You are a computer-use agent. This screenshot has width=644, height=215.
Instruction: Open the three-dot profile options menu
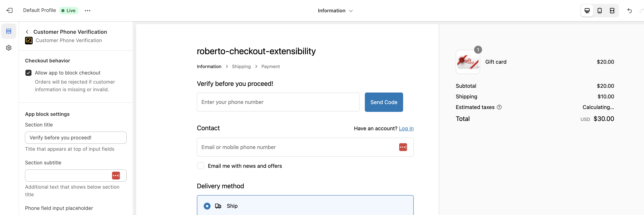click(88, 10)
